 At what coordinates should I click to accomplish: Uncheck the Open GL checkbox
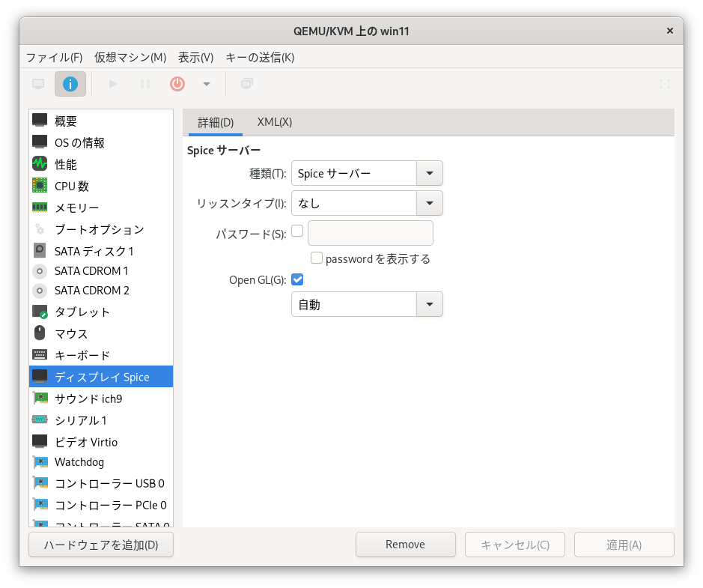point(297,279)
